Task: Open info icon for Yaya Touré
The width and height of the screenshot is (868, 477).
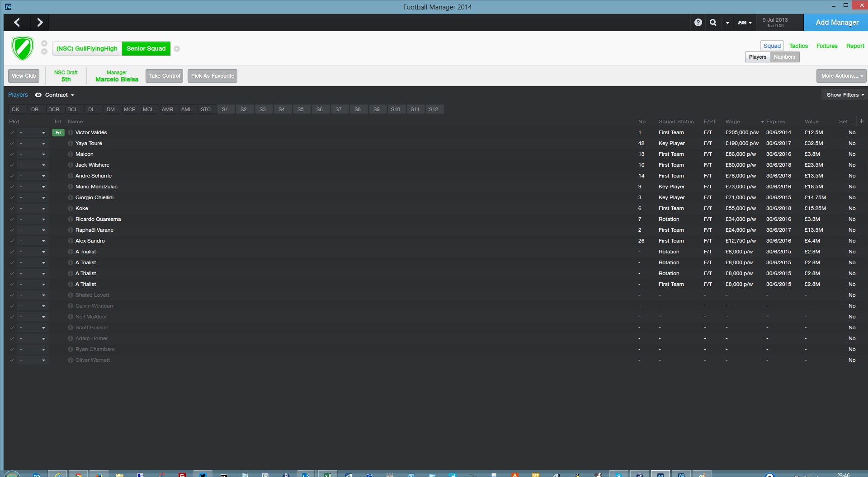Action: pos(71,143)
